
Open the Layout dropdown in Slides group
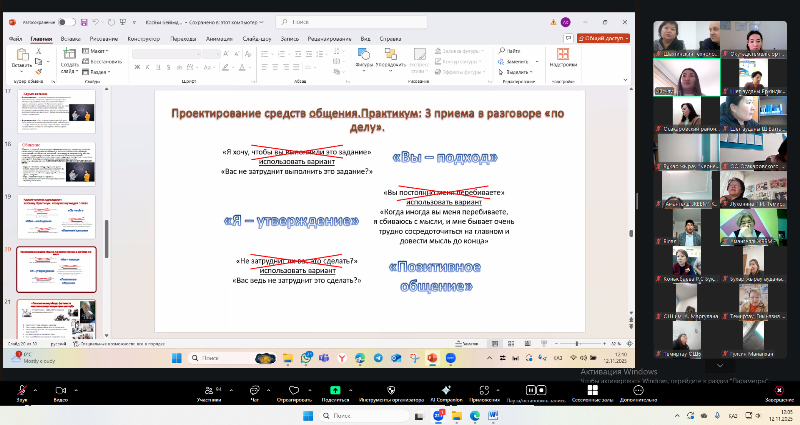(x=97, y=49)
